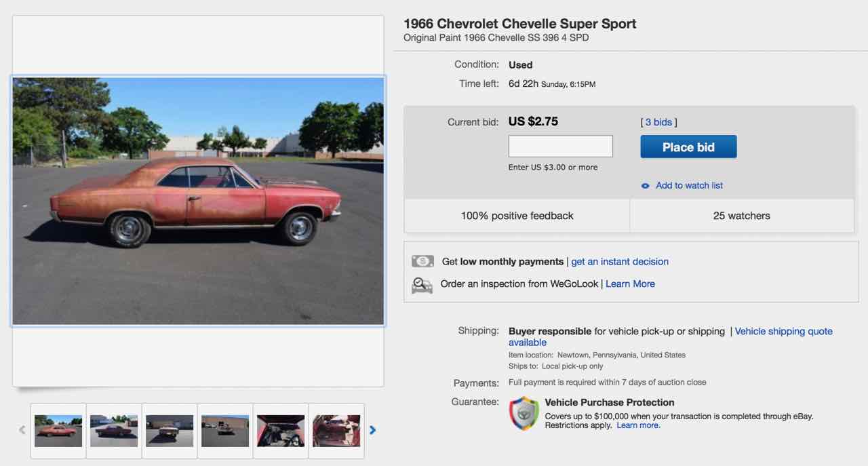Open the 3 bids history link
868x466 pixels.
(658, 122)
